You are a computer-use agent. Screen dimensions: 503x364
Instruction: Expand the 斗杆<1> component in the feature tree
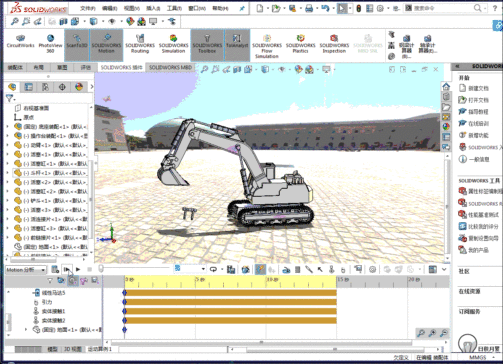[8, 173]
